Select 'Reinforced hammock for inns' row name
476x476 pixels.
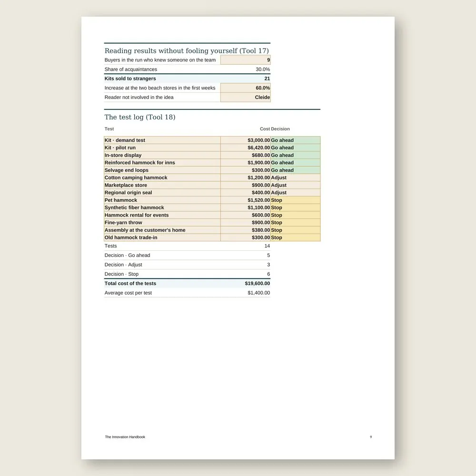[x=139, y=163]
